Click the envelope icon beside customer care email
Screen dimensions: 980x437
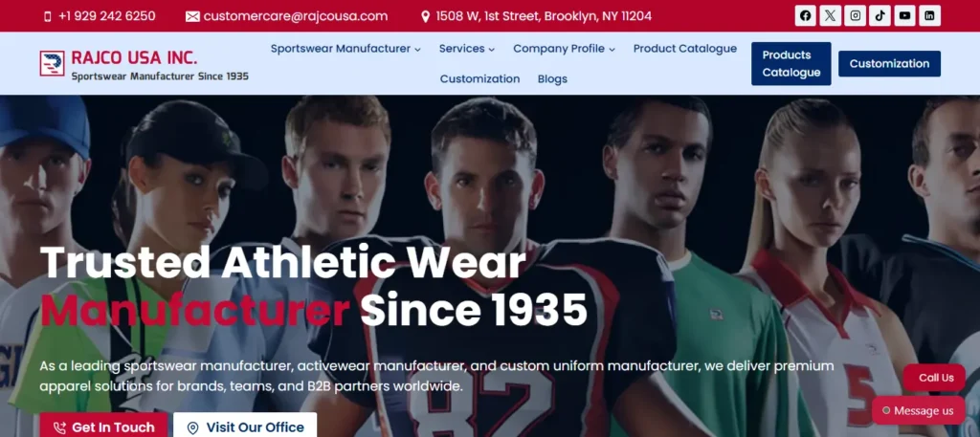pyautogui.click(x=192, y=16)
